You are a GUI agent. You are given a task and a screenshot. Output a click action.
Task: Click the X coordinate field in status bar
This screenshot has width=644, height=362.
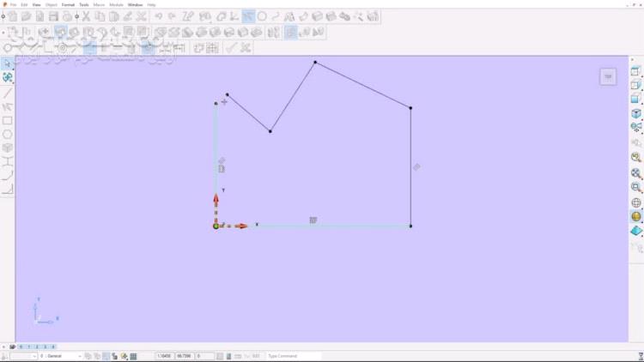164,356
